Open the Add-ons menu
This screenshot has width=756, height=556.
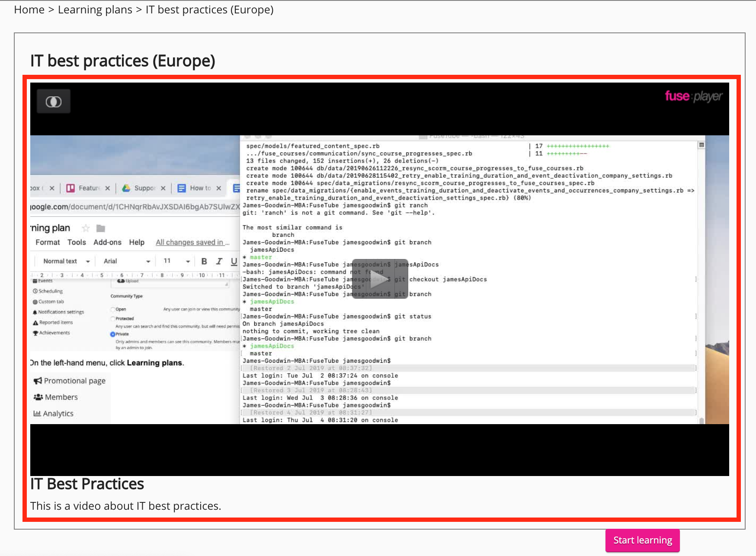pos(107,242)
